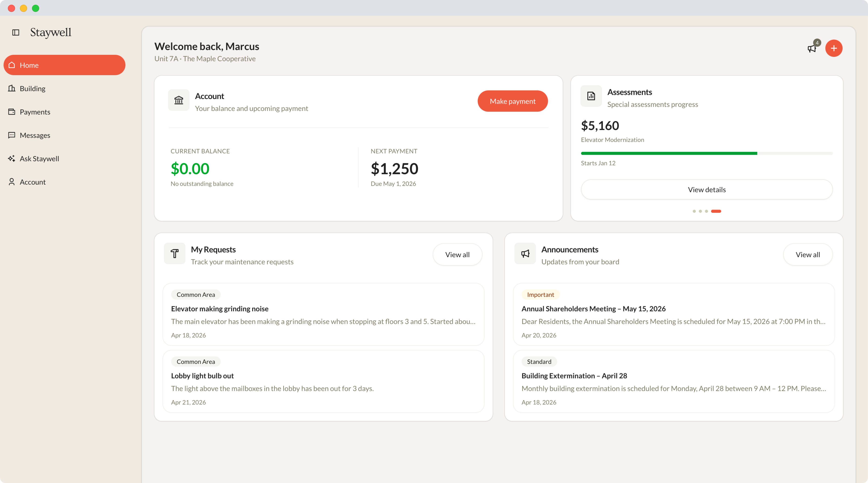View all announcements
This screenshot has height=483, width=868.
pyautogui.click(x=808, y=255)
